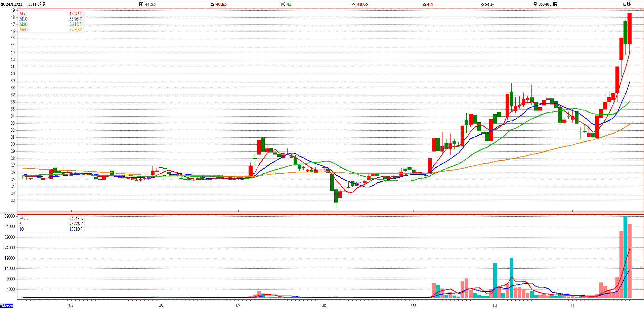This screenshot has width=644, height=310.
Task: Click the 5-day volume average value 23776
Action: (x=75, y=224)
